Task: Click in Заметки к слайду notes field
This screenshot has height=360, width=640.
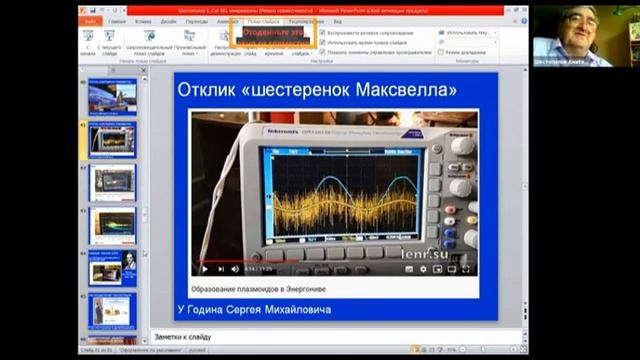Action: [x=336, y=337]
